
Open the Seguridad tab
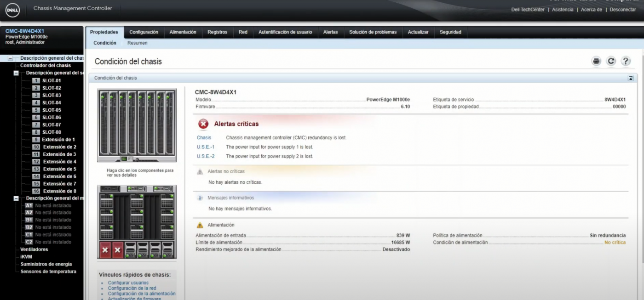click(450, 32)
